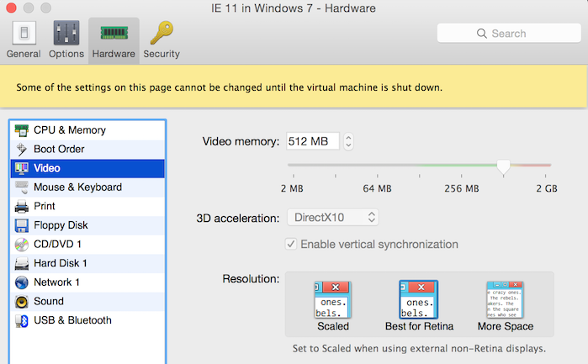The image size is (588, 364).
Task: Click the 'Set to Scaled' hint text
Action: [419, 349]
